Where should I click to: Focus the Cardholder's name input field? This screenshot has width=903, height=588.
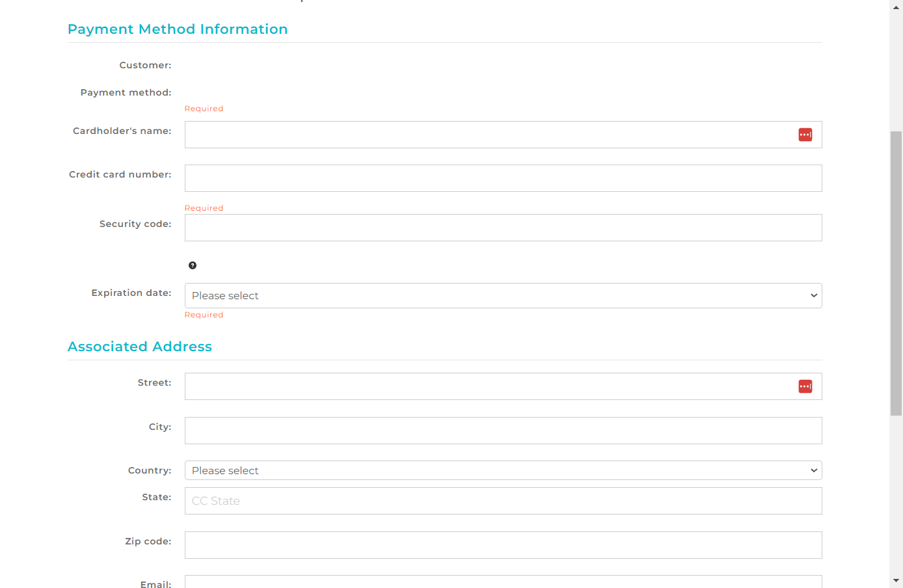tap(504, 135)
